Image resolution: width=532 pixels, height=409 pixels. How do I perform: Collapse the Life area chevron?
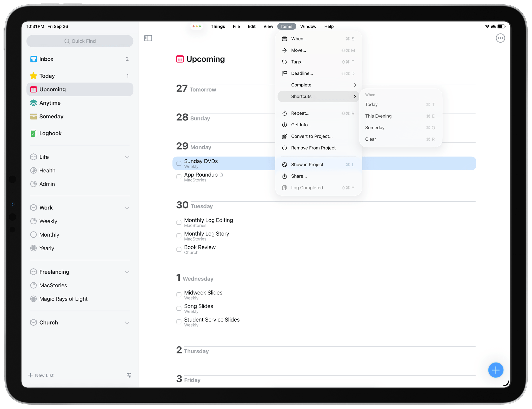click(x=127, y=157)
